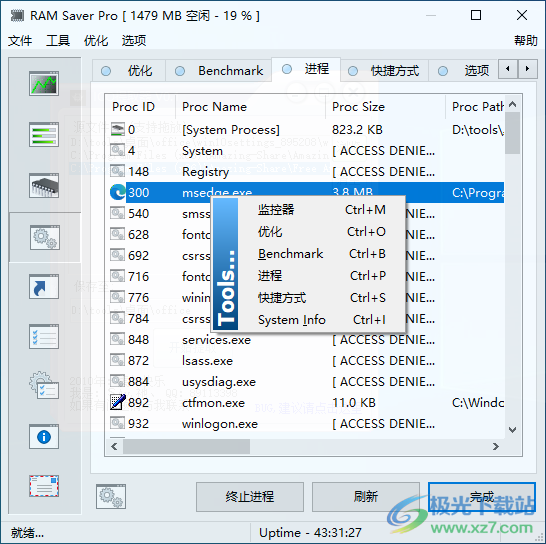Open the blue info sidebar icon
Image resolution: width=546 pixels, height=544 pixels.
(x=44, y=437)
